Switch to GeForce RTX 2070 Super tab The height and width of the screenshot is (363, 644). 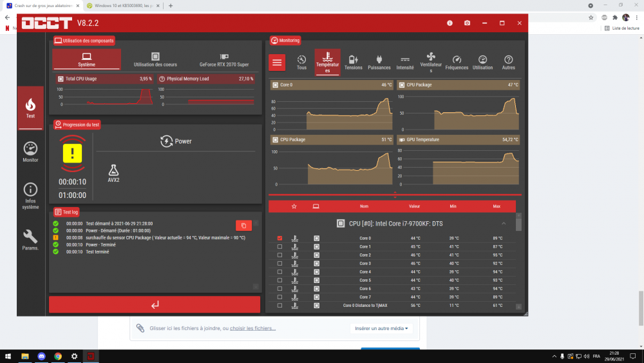click(x=224, y=60)
